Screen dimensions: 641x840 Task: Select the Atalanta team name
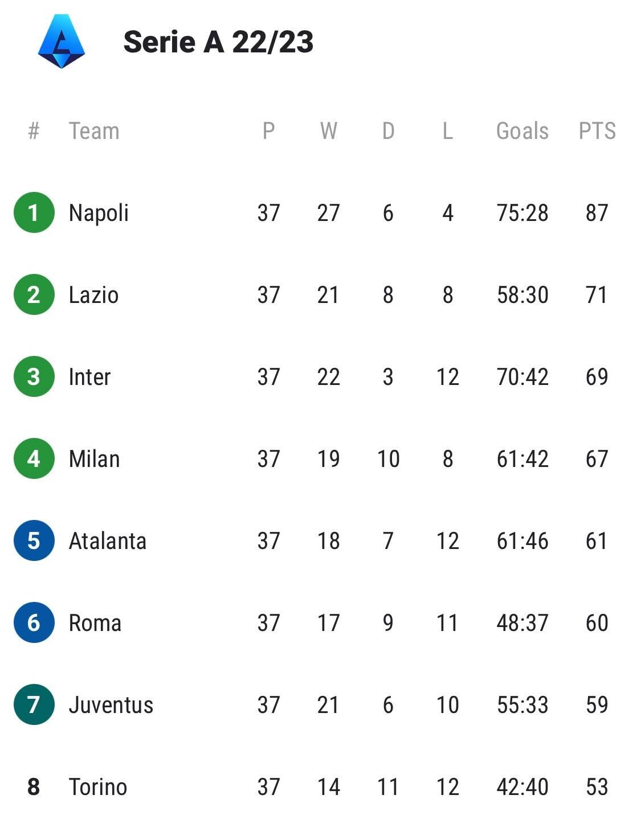point(107,541)
